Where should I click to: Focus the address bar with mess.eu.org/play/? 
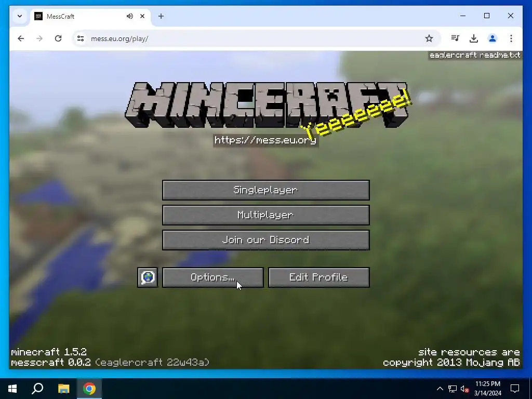(x=251, y=38)
